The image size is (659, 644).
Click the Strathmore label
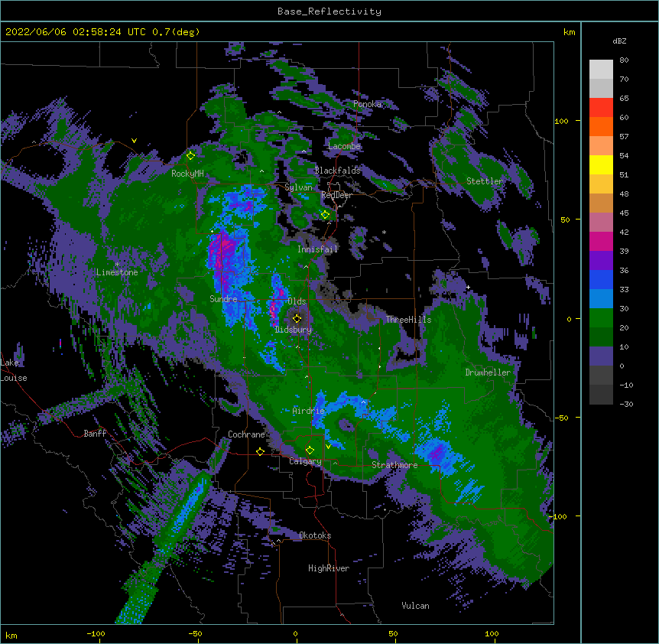[x=394, y=465]
